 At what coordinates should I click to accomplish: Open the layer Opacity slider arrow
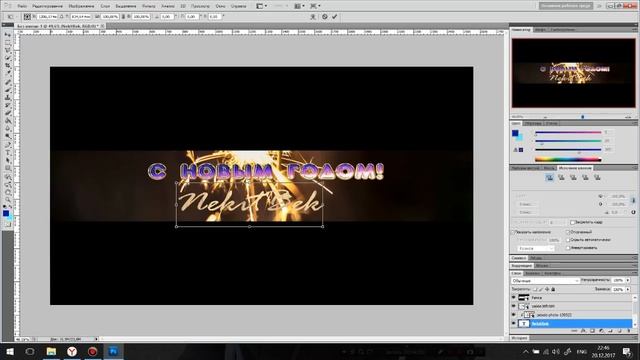[628, 280]
